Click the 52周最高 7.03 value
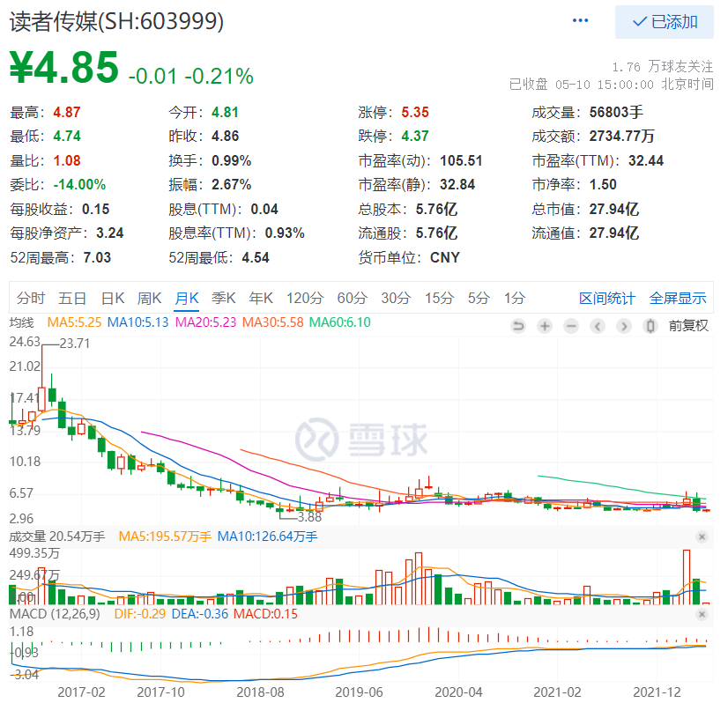 pos(97,257)
